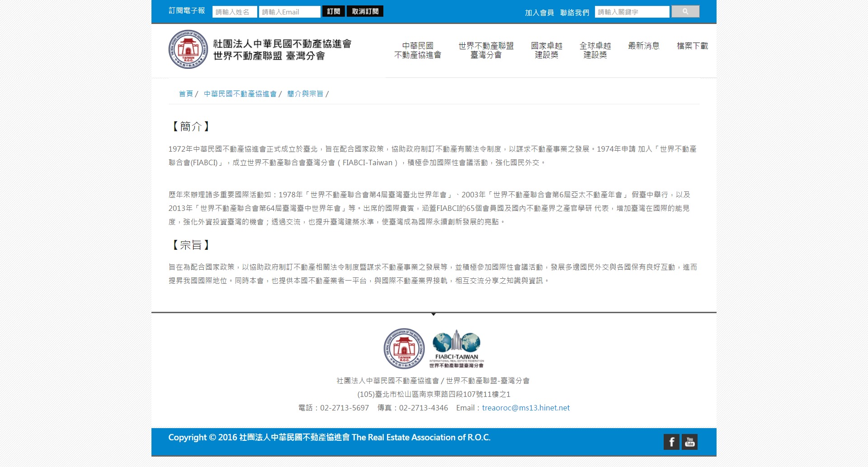Click the 請輸入Email input field
This screenshot has width=868, height=467.
click(x=289, y=12)
